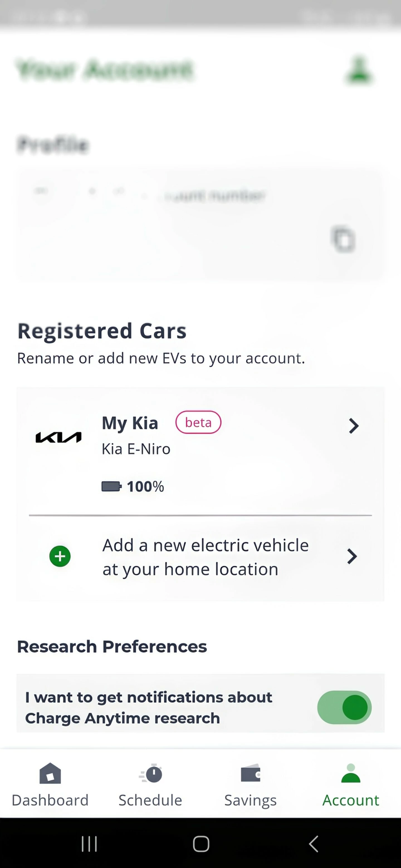Image resolution: width=401 pixels, height=868 pixels.
Task: Tap Add a new electric vehicle text
Action: (x=206, y=557)
